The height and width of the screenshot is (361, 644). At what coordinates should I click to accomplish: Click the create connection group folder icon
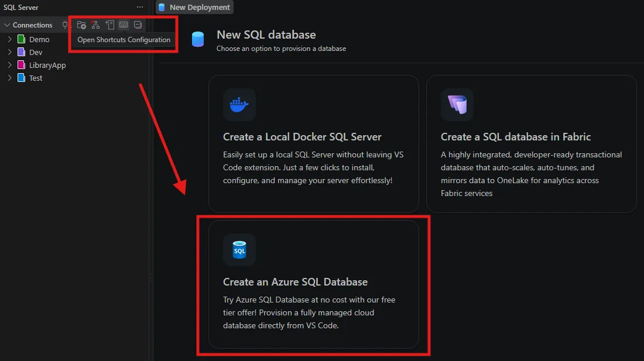point(81,25)
